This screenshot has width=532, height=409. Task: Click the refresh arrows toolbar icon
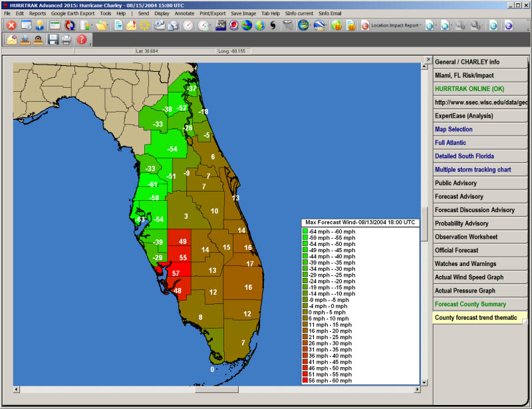click(70, 25)
